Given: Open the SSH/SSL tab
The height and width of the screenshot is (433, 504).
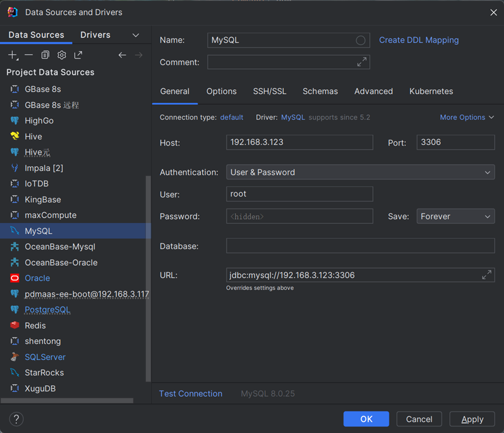Looking at the screenshot, I should 269,91.
